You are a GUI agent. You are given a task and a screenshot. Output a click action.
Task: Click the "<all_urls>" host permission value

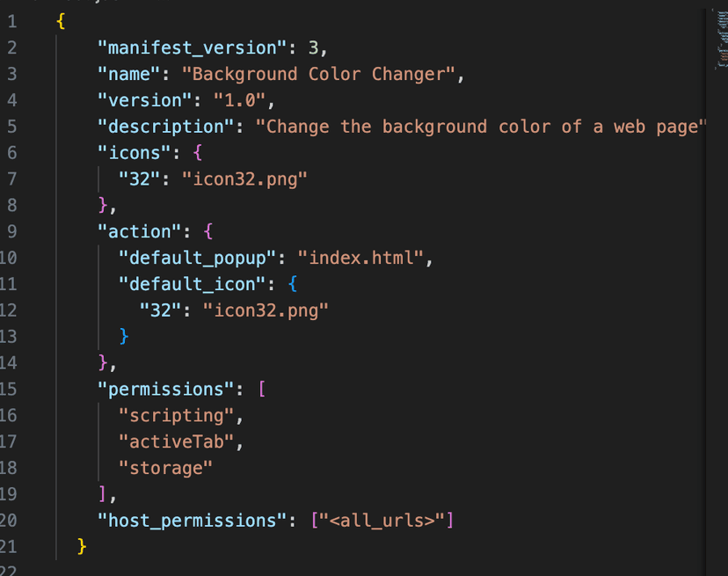coord(382,521)
